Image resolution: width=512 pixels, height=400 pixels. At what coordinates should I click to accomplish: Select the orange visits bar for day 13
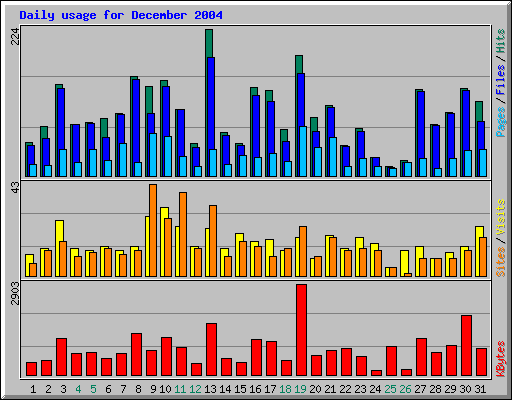click(213, 241)
